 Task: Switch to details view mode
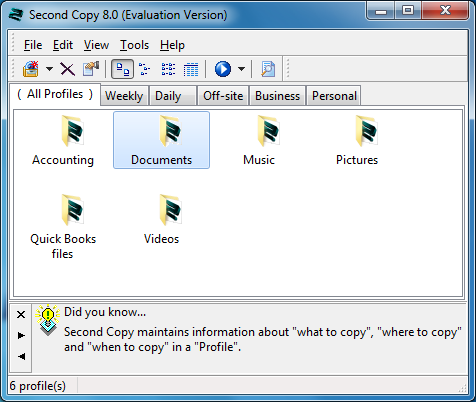[191, 69]
